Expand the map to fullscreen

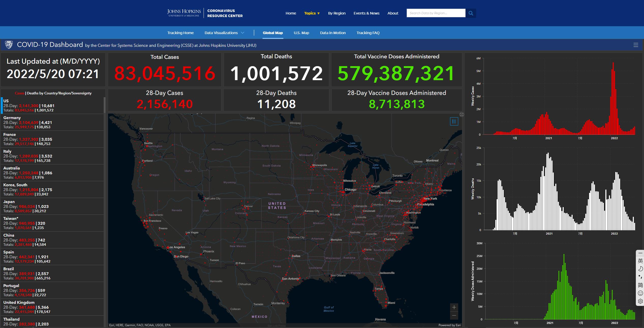tap(462, 115)
